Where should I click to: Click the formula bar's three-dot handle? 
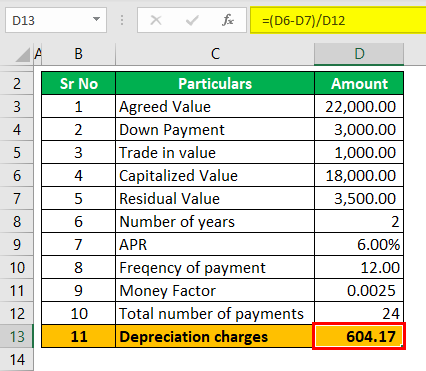tap(122, 20)
